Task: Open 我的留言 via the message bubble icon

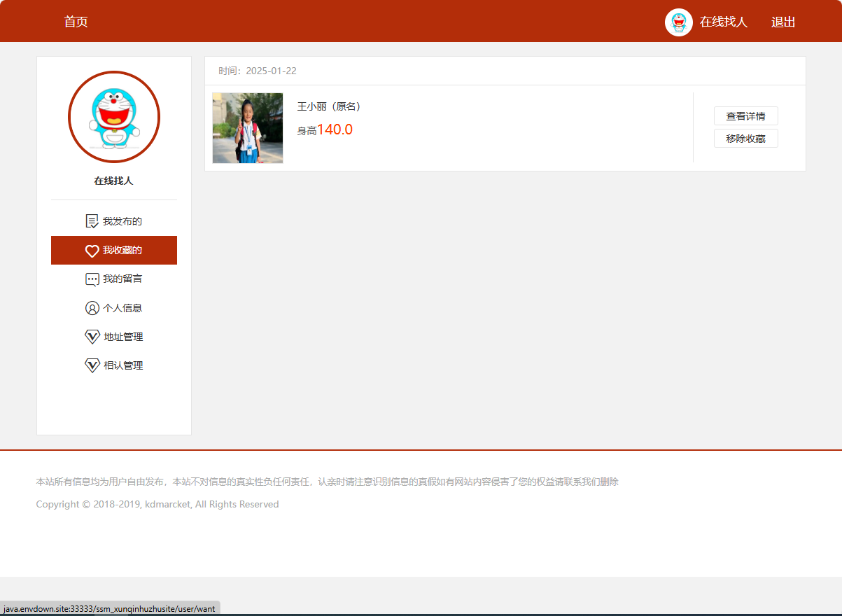Action: click(x=92, y=279)
